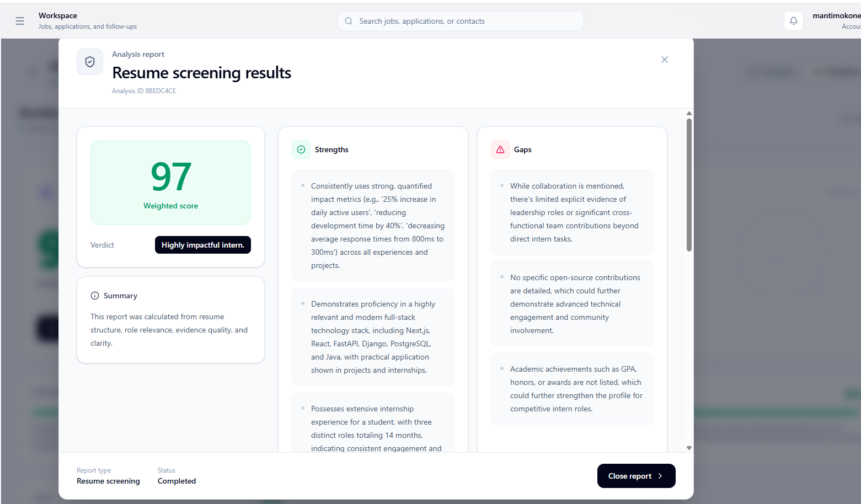The image size is (861, 504).
Task: Click the scrollbar up arrow
Action: pyautogui.click(x=689, y=113)
